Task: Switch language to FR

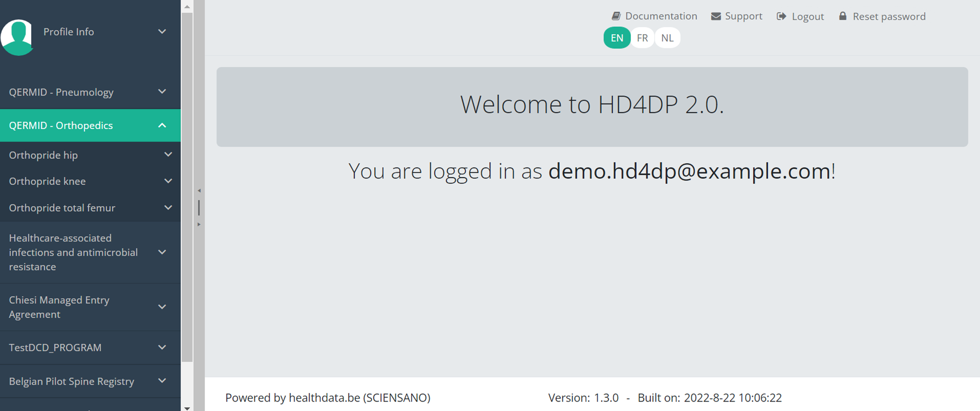Action: click(x=642, y=38)
